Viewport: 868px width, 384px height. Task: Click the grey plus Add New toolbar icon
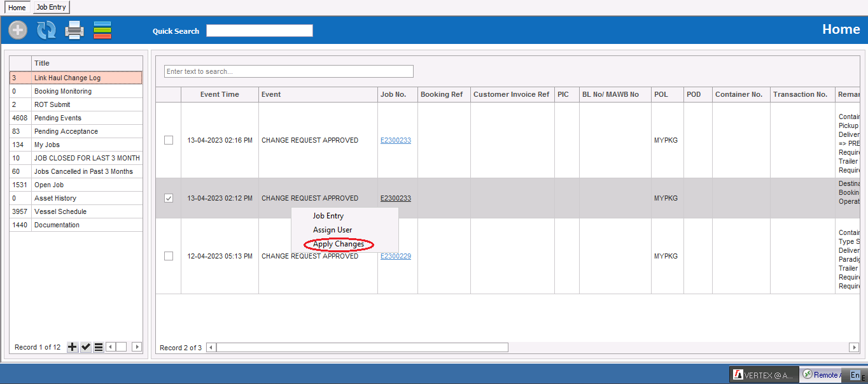click(x=18, y=30)
